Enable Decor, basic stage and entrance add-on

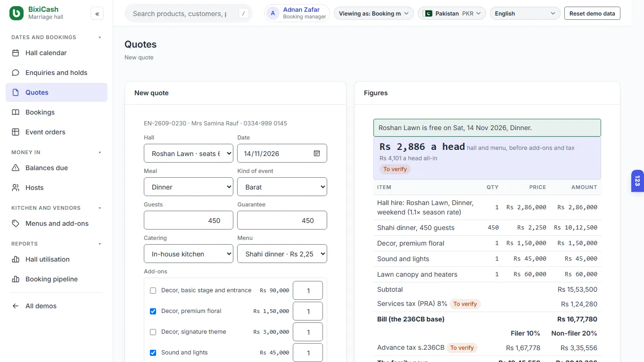[x=153, y=290]
